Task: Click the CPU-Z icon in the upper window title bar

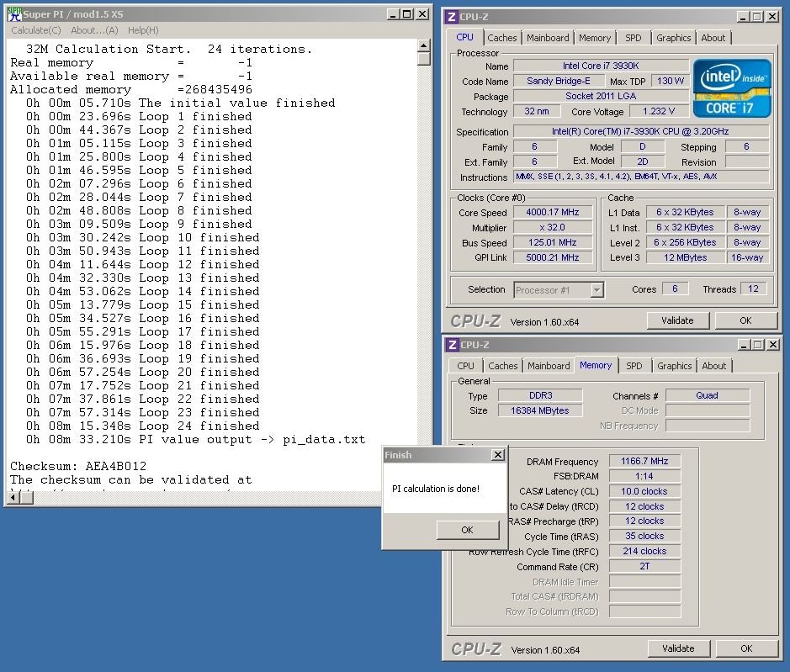Action: 453,17
